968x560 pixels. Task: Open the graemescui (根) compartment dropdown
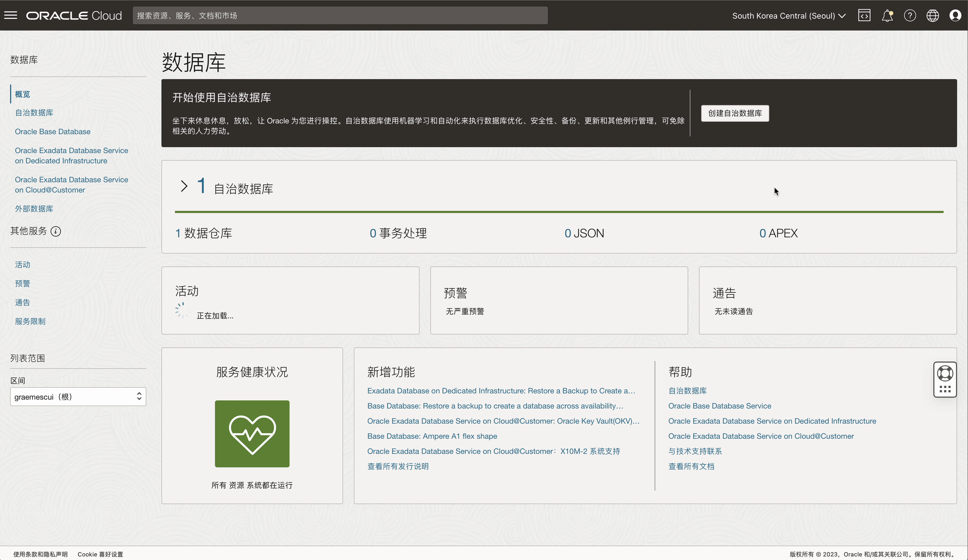coord(78,396)
